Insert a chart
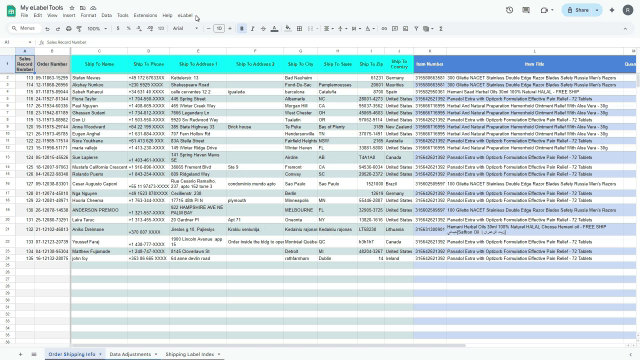Viewport: 640px width, 360px height. pyautogui.click(x=405, y=29)
